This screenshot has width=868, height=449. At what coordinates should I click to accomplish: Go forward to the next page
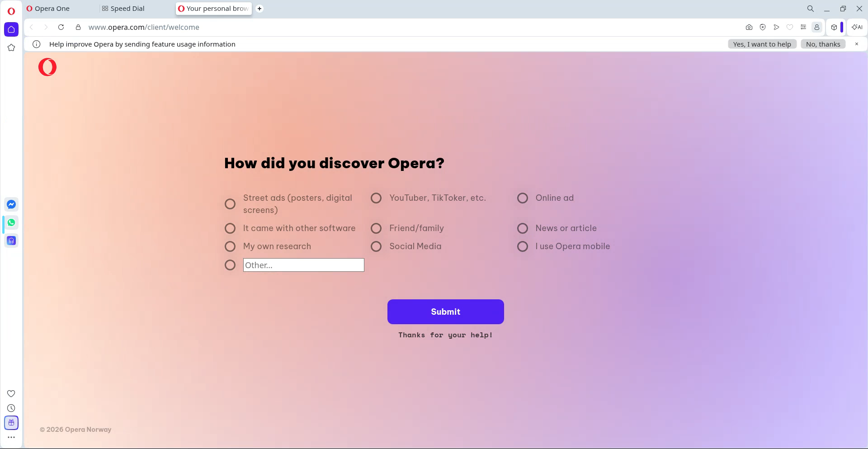tap(46, 27)
